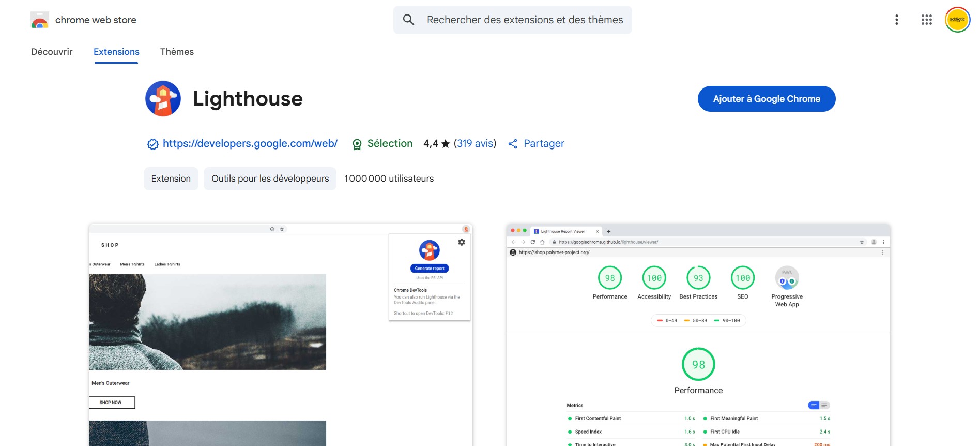The width and height of the screenshot is (980, 446).
Task: Switch to the Thèmes tab
Action: pyautogui.click(x=177, y=52)
